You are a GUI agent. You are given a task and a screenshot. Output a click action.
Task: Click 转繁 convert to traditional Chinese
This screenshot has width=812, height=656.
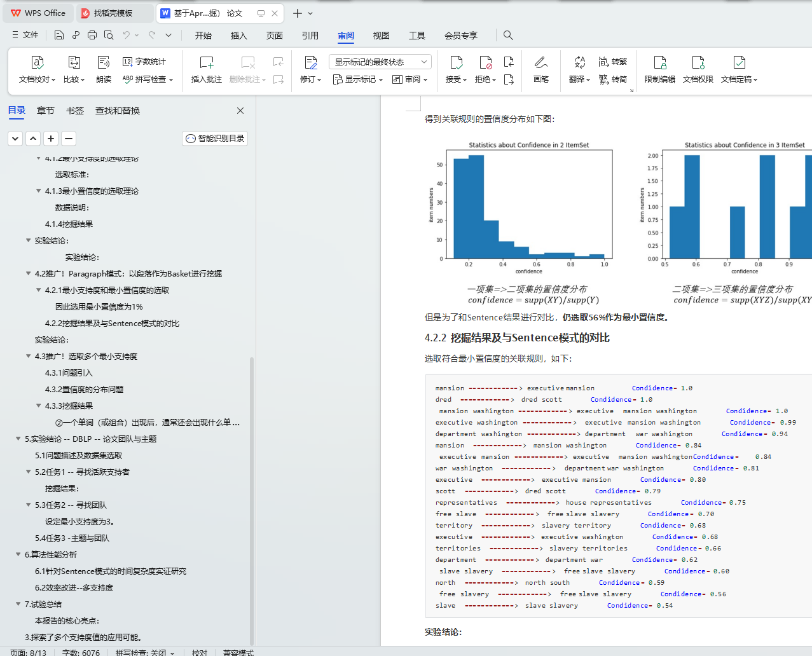coord(613,62)
